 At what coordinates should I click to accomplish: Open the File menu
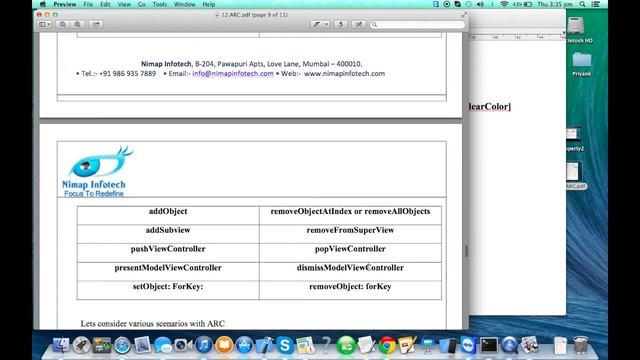tap(88, 4)
